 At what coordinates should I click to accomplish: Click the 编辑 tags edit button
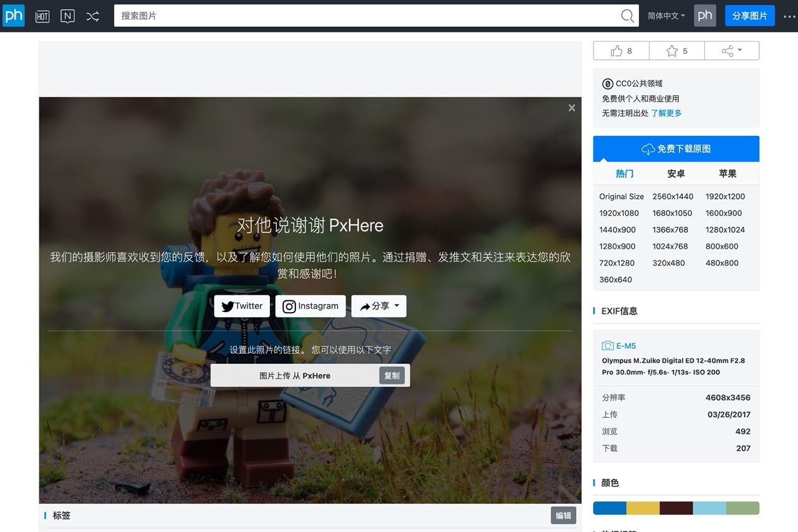[x=564, y=515]
